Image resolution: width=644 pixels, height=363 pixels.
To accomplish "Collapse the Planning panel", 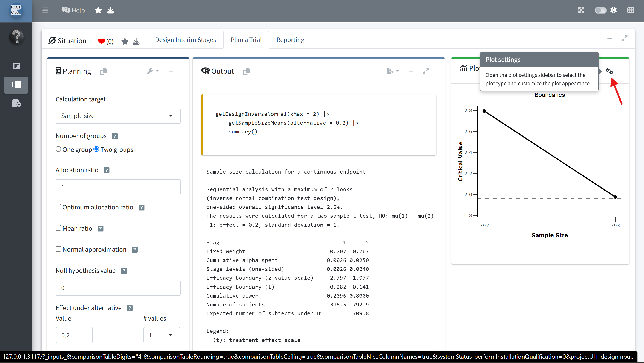I will 170,71.
